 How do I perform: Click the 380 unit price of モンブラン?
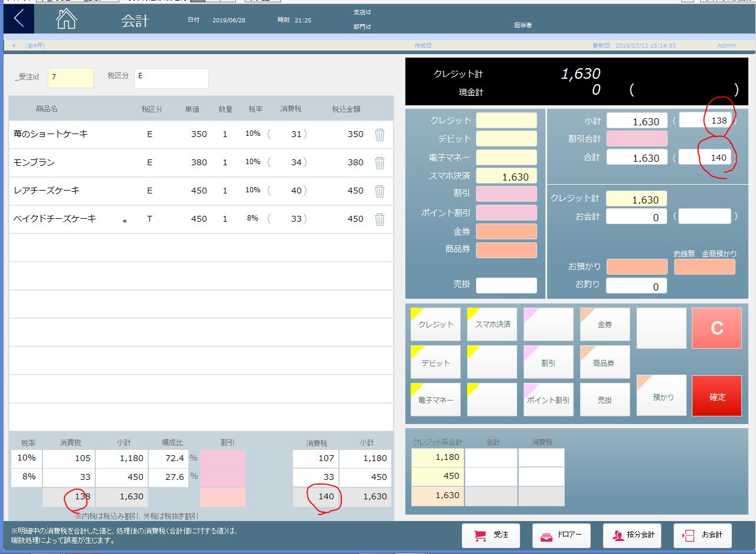199,162
